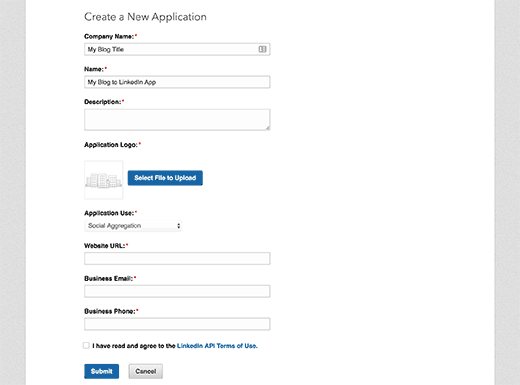Cancel the application creation
520x385 pixels.
[146, 371]
